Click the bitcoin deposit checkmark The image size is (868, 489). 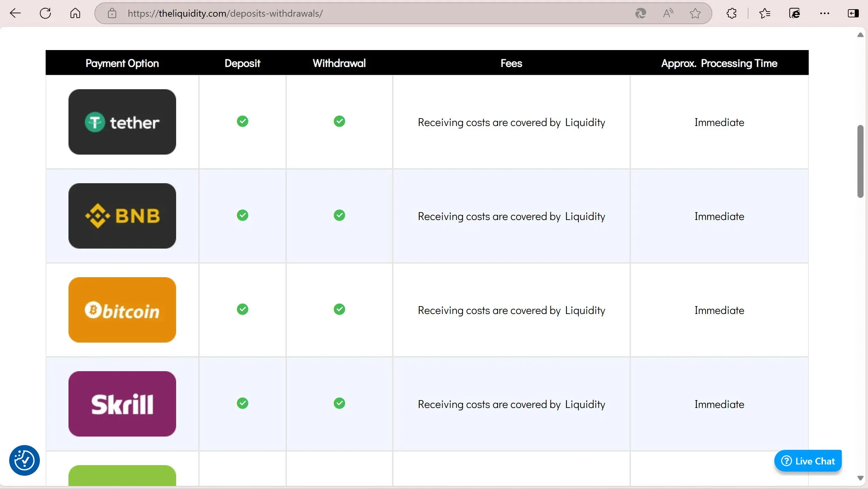coord(243,309)
